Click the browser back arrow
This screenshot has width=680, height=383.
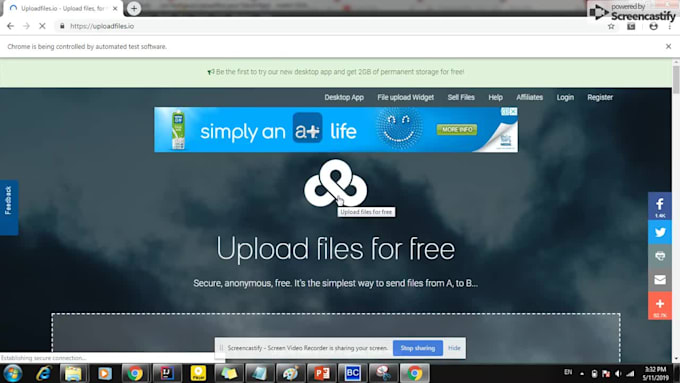(x=10, y=26)
